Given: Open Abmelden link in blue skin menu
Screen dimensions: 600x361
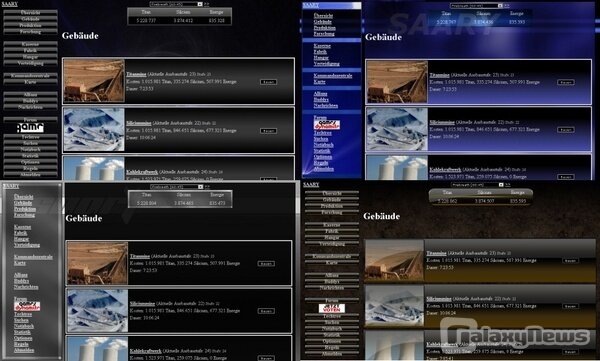Looking at the screenshot, I should click(323, 169).
